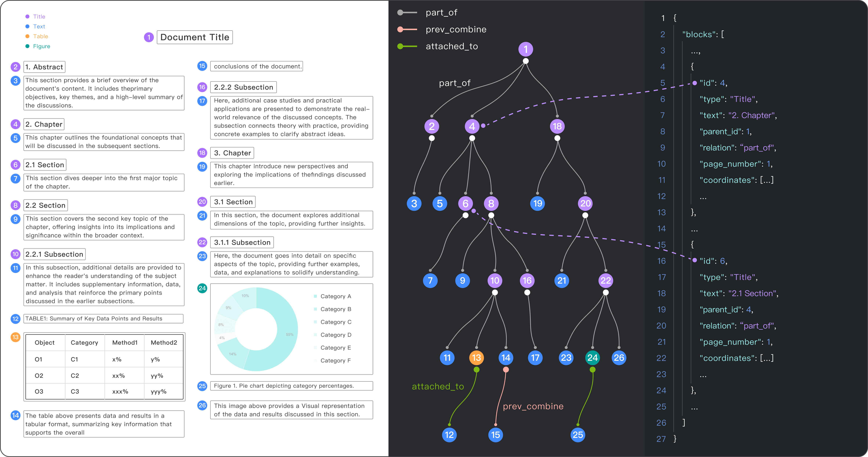Click blue node 5 in the tree graph
The height and width of the screenshot is (457, 868).
click(440, 204)
